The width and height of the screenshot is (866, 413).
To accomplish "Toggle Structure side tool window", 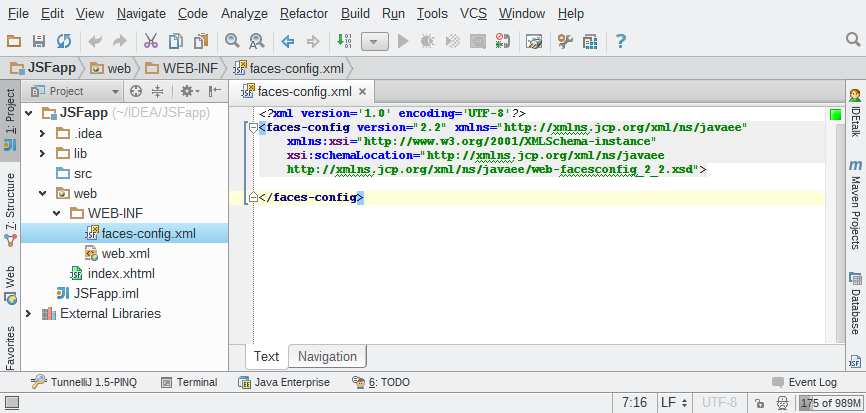I will [10, 210].
